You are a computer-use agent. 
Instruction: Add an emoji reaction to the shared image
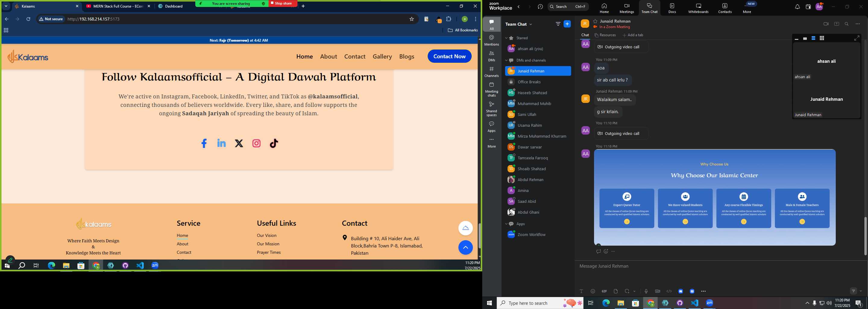pos(606,251)
